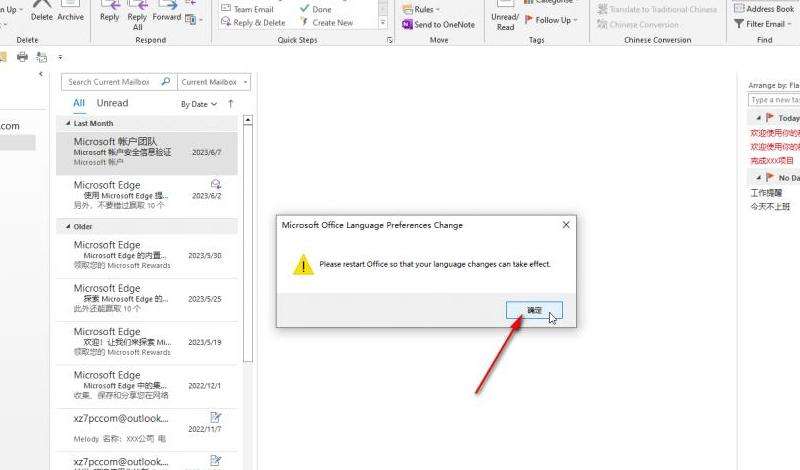Collapse the Older messages group
Screen dimensions: 800x470
coord(68,226)
